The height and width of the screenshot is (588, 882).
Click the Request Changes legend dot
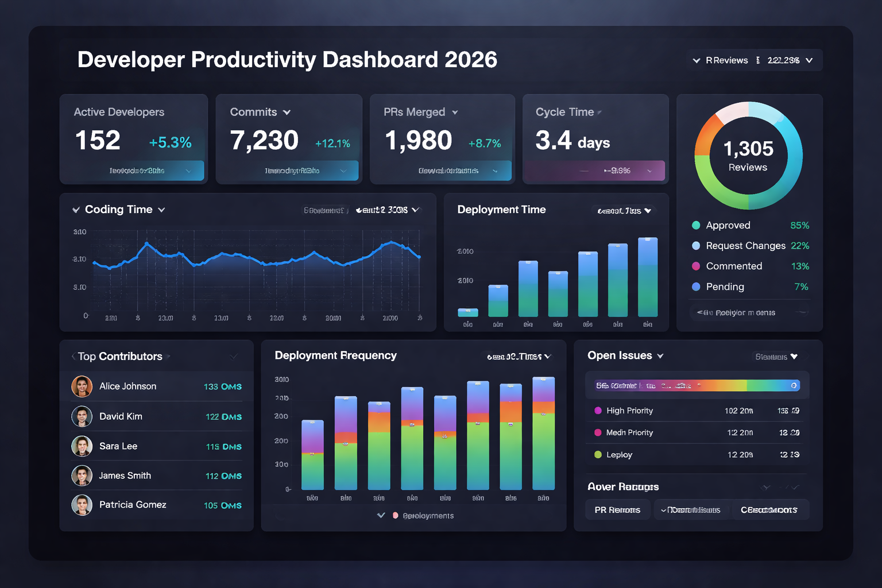(x=696, y=246)
